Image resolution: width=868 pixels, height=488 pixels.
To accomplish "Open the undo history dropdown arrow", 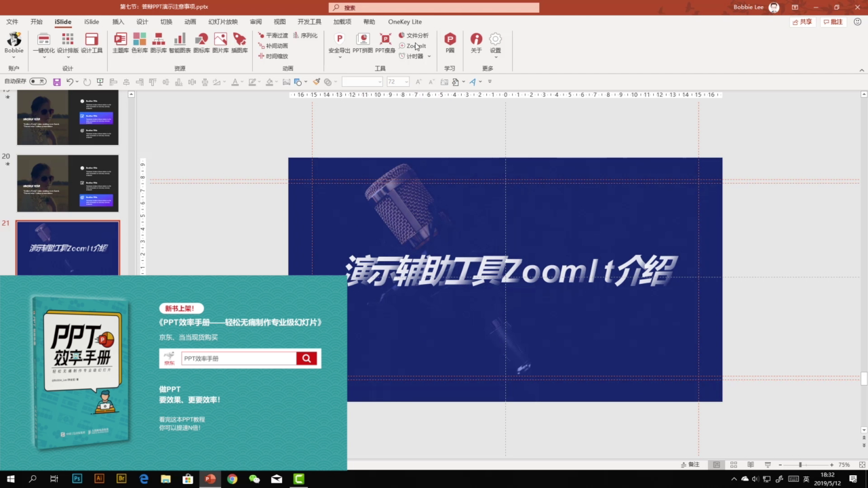I will pyautogui.click(x=78, y=82).
